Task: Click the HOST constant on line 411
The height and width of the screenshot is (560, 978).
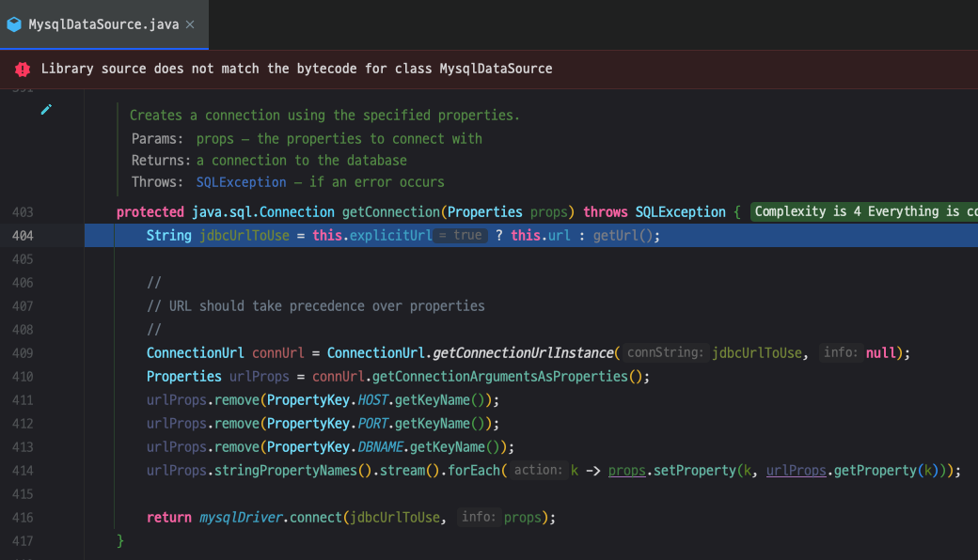Action: point(372,400)
